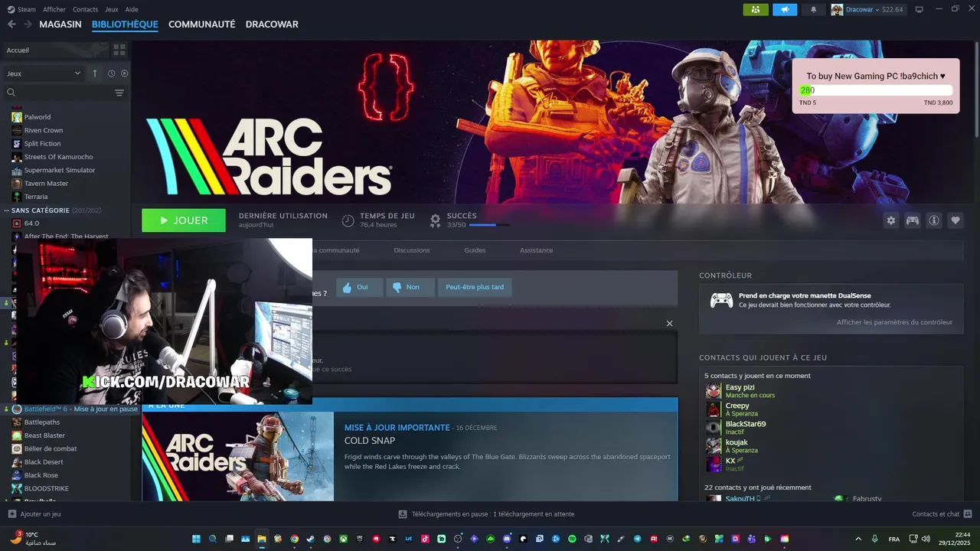The width and height of the screenshot is (980, 551).
Task: Open the Aide menu
Action: (x=132, y=9)
